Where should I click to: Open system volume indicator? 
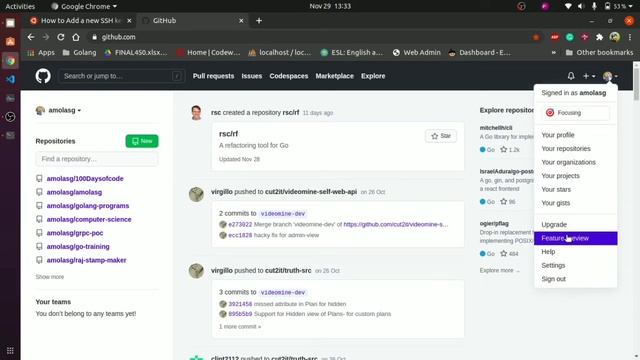[x=581, y=6]
